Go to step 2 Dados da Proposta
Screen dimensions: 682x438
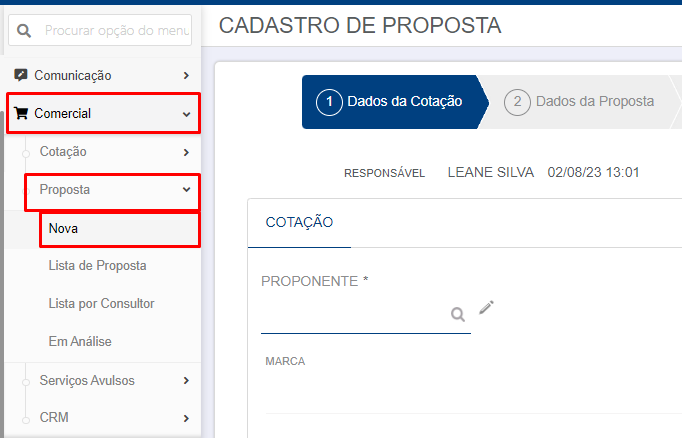point(578,102)
